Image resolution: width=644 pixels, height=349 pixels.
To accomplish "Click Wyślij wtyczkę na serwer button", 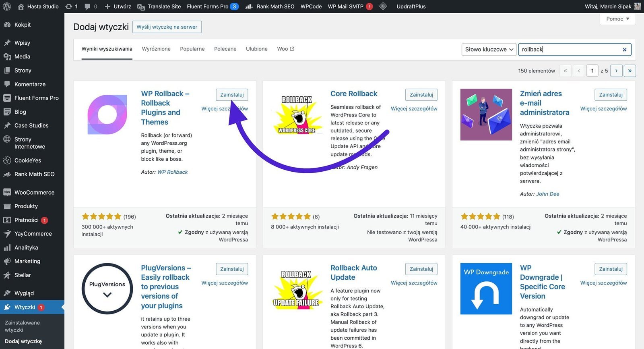I will [167, 27].
